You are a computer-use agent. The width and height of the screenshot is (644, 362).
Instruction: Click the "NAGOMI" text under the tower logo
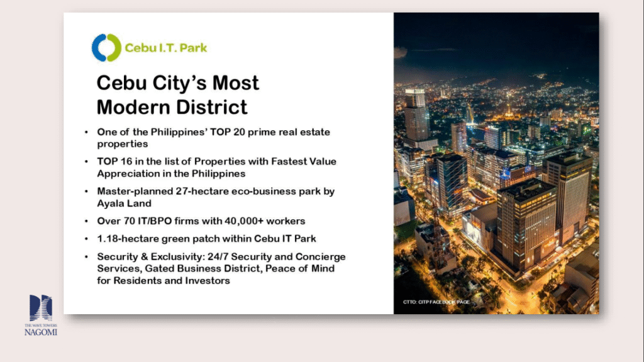tap(41, 332)
